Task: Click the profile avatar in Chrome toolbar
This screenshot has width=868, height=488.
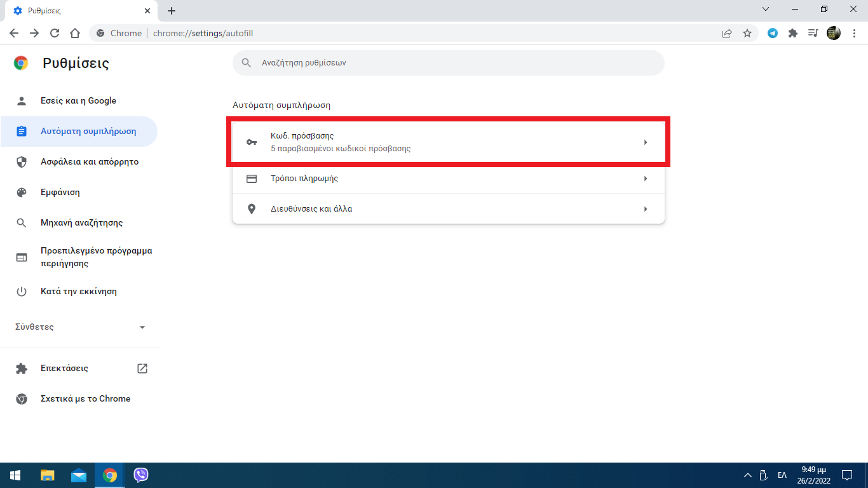Action: point(834,33)
